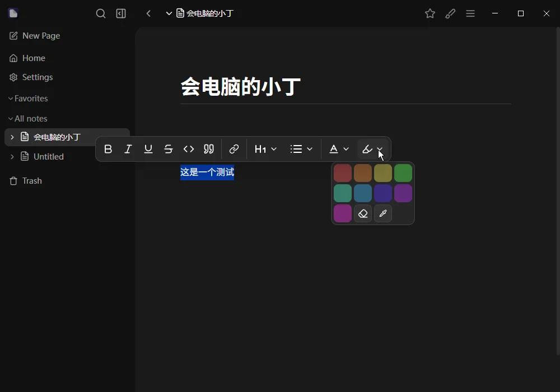Open the heading level dropdown
The width and height of the screenshot is (560, 392).
266,149
